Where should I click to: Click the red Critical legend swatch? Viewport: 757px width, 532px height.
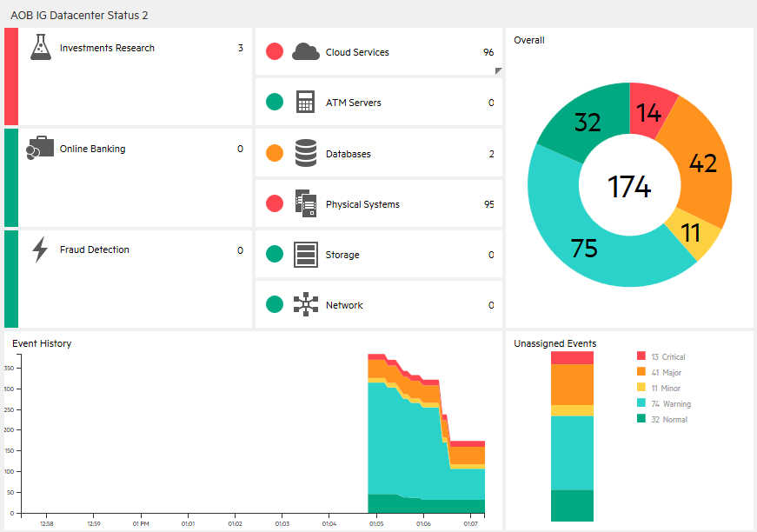[x=641, y=356]
